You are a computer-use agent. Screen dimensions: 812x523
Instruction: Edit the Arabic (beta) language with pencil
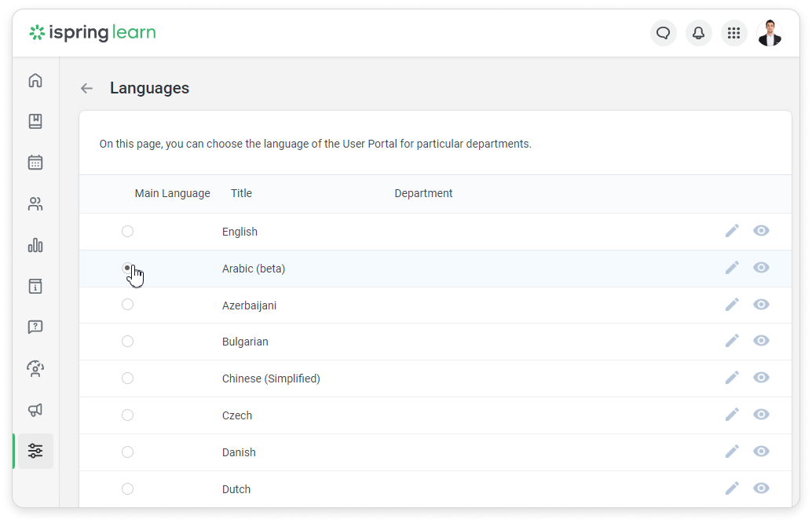click(732, 268)
